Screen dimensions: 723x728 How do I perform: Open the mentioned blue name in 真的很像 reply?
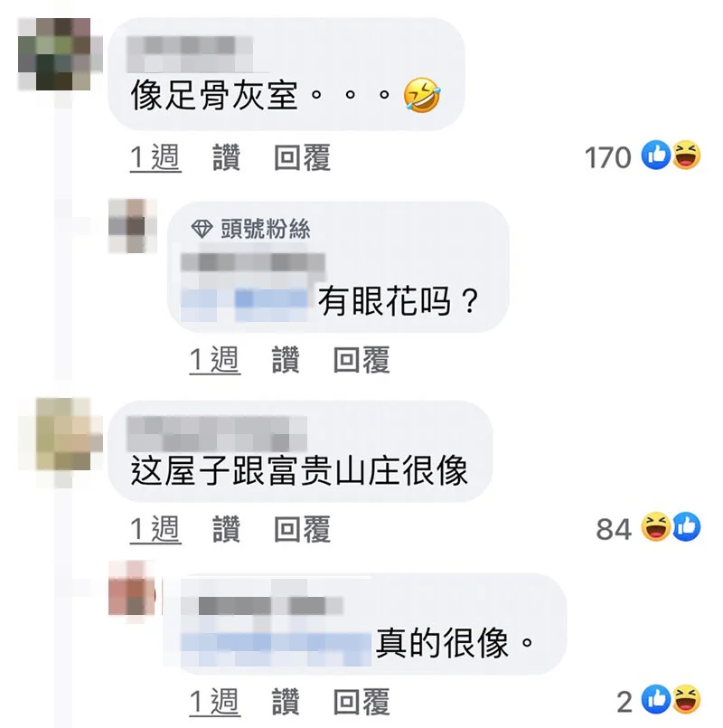coord(277,644)
